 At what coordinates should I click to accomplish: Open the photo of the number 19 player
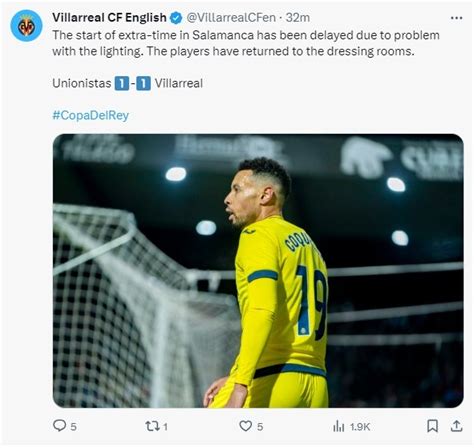tap(258, 271)
